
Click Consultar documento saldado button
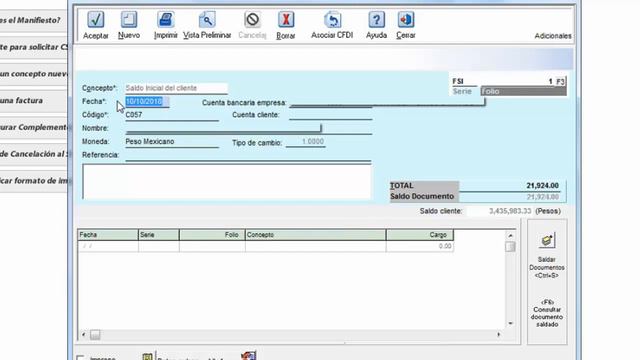click(547, 313)
